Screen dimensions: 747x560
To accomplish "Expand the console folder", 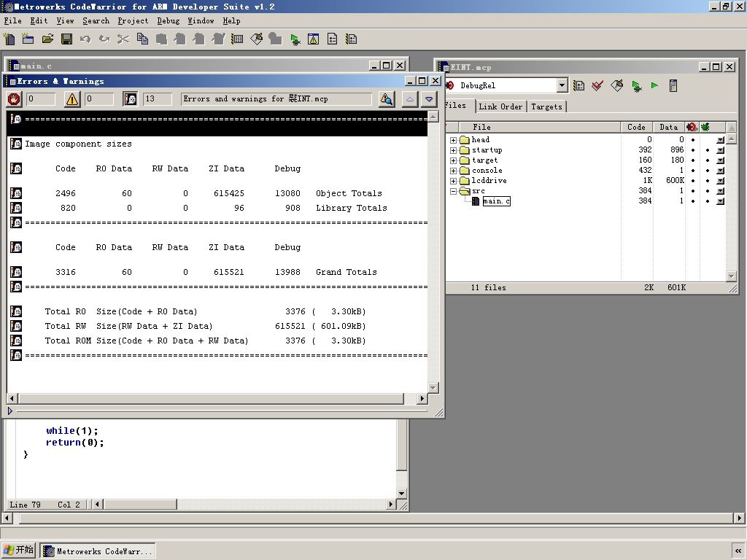I will pos(454,171).
